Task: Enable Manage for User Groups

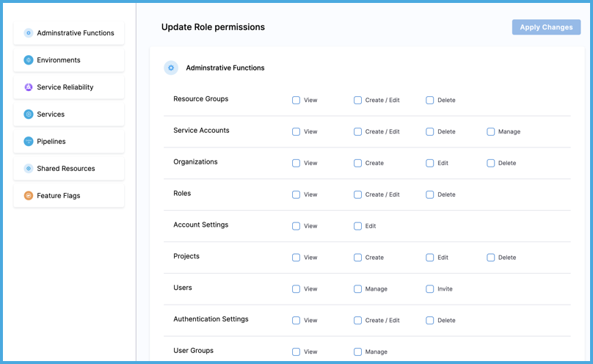Action: point(358,352)
